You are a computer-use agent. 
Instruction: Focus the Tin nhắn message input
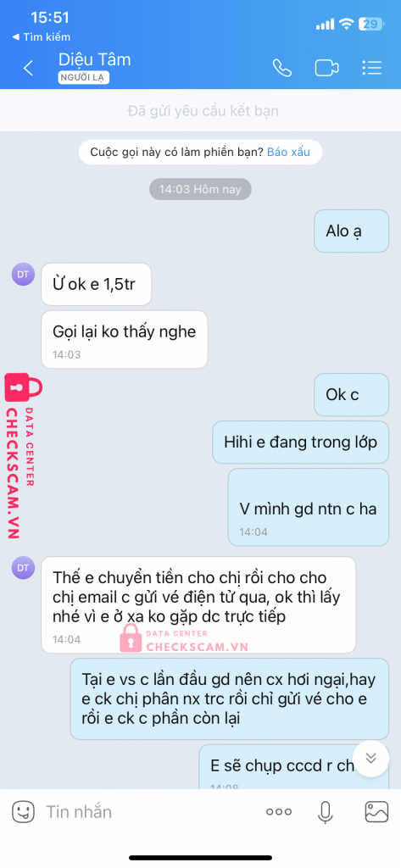click(149, 812)
